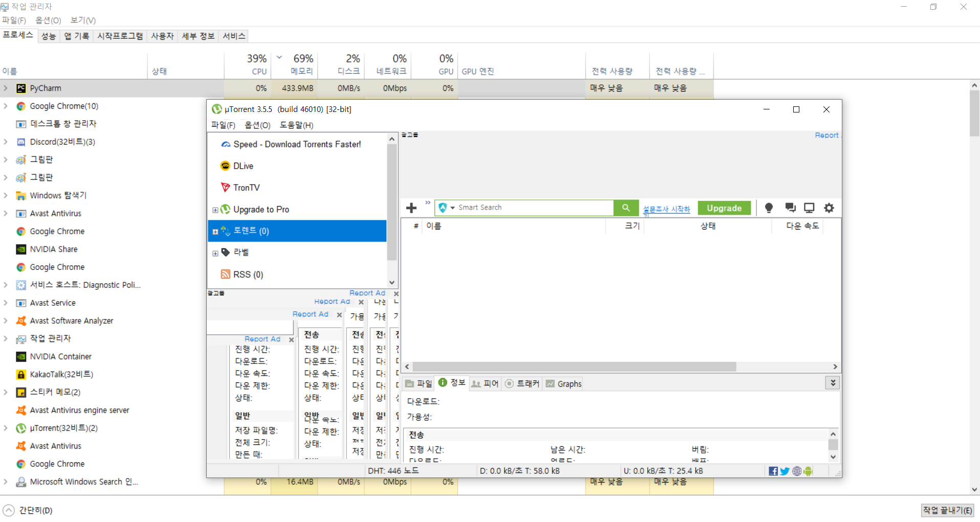Switch to the 시작프로그램 tab
Viewport: 980px width, 522px height.
120,36
